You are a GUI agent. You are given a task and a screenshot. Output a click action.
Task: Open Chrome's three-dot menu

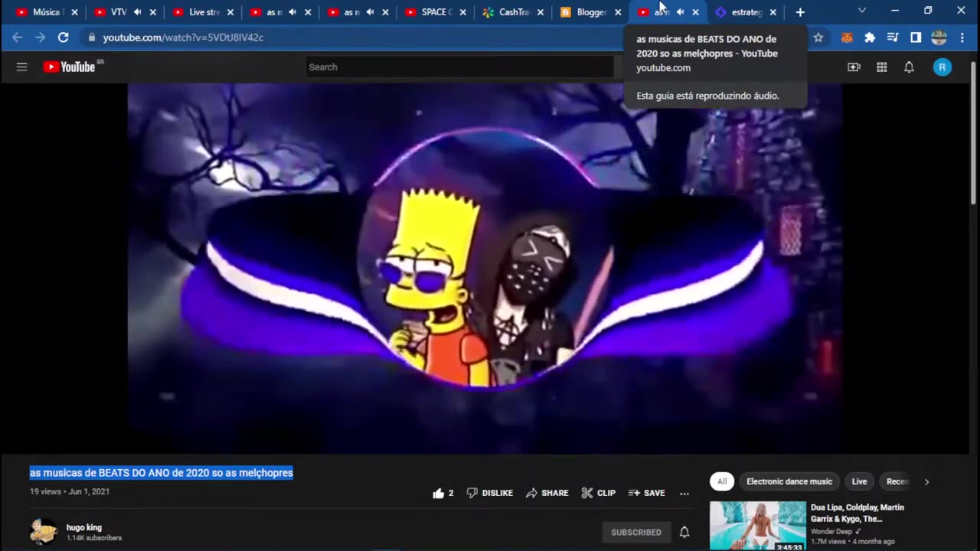pos(962,37)
